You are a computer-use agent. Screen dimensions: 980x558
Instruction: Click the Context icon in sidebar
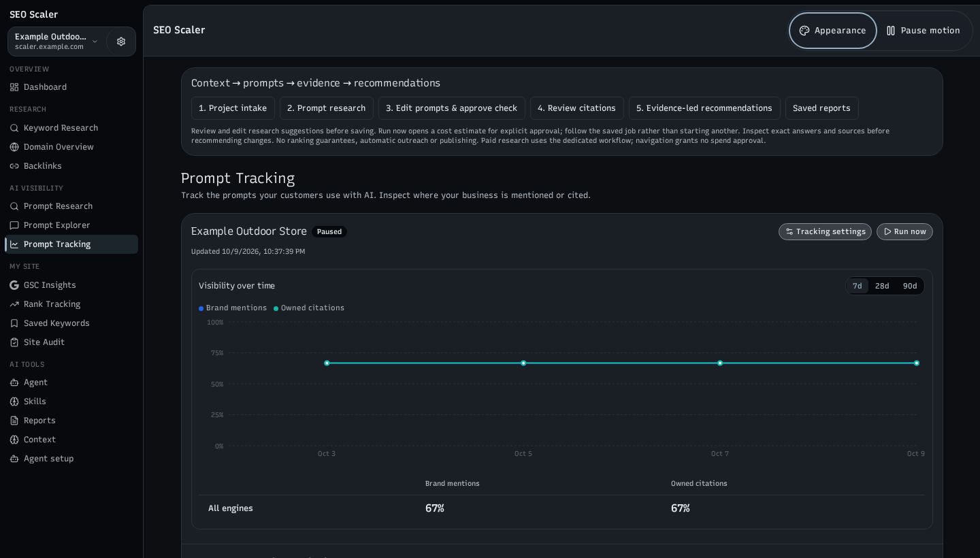14,440
